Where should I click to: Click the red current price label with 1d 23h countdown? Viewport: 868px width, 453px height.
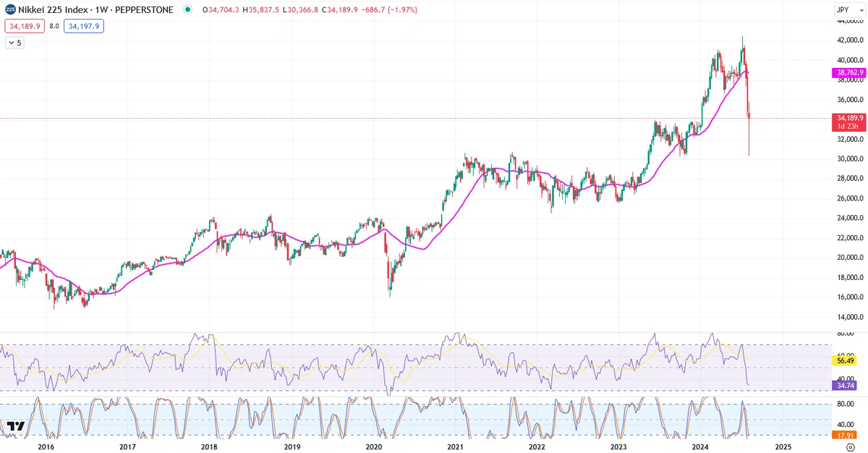(848, 121)
